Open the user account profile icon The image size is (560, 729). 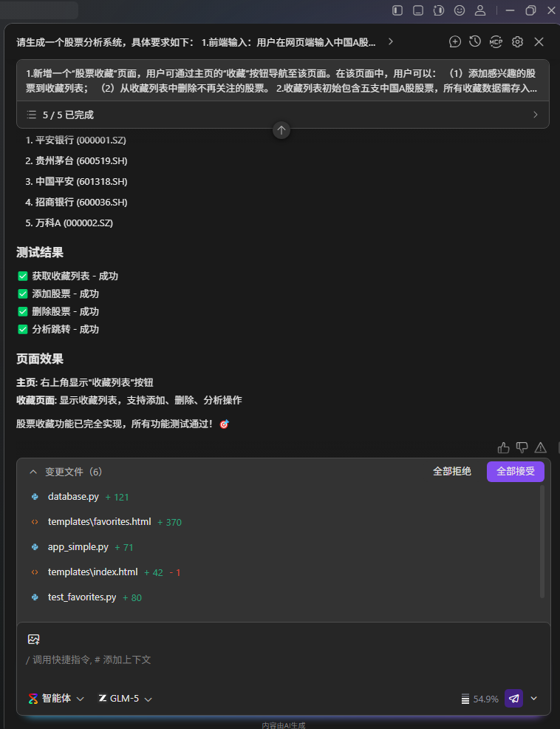[480, 10]
